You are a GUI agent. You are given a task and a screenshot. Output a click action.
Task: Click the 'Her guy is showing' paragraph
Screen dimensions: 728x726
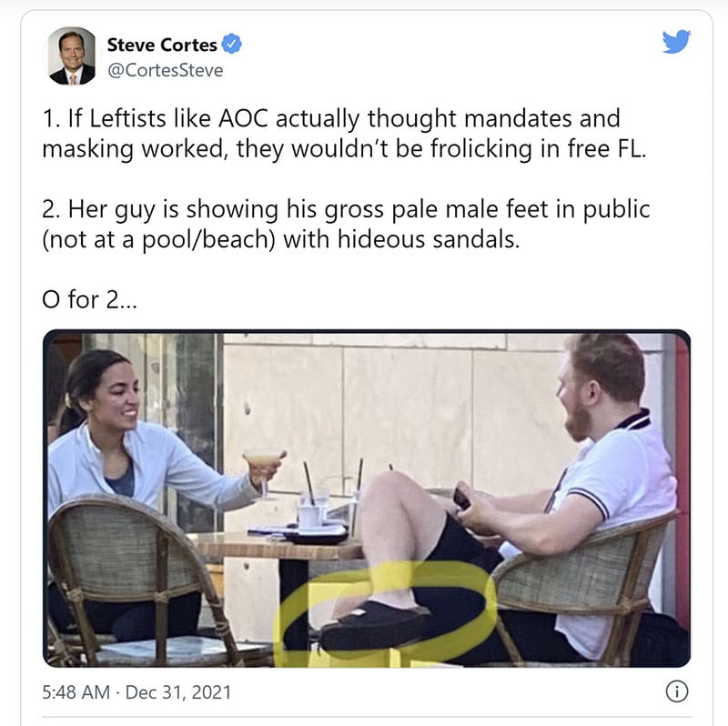346,224
